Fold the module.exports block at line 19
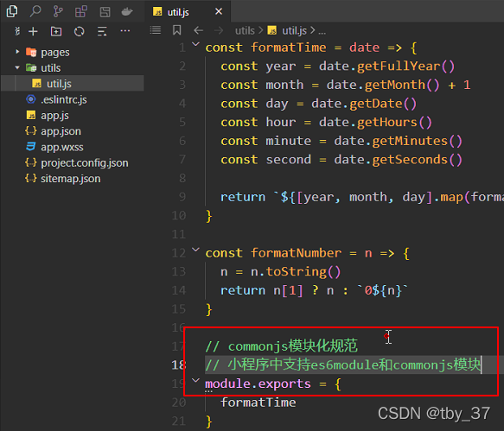This screenshot has height=431, width=504. pyautogui.click(x=195, y=380)
